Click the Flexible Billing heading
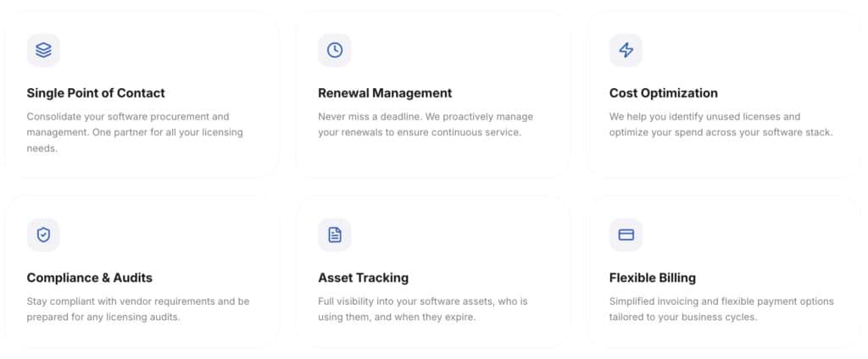 click(x=653, y=278)
